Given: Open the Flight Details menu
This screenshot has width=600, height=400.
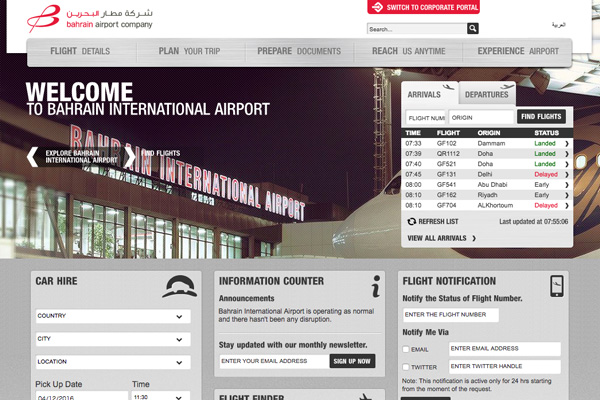Looking at the screenshot, I should click(80, 51).
